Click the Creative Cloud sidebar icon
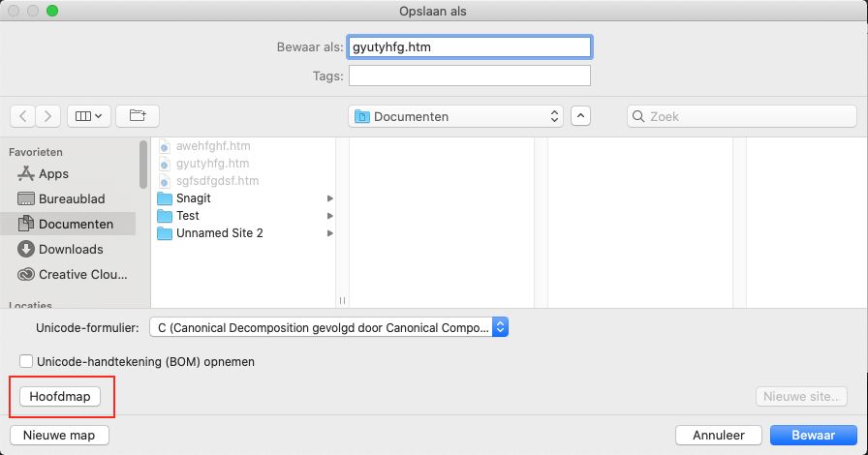This screenshot has width=868, height=455. [26, 275]
